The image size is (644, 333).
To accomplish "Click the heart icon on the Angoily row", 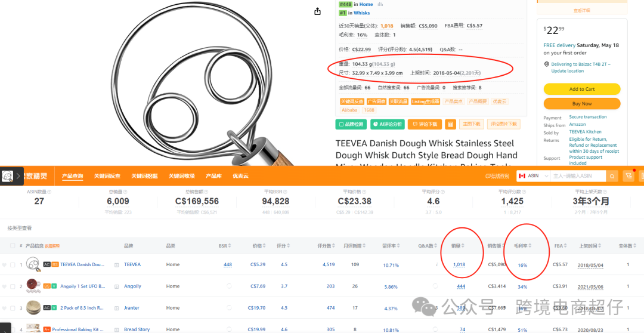I will [x=4, y=286].
